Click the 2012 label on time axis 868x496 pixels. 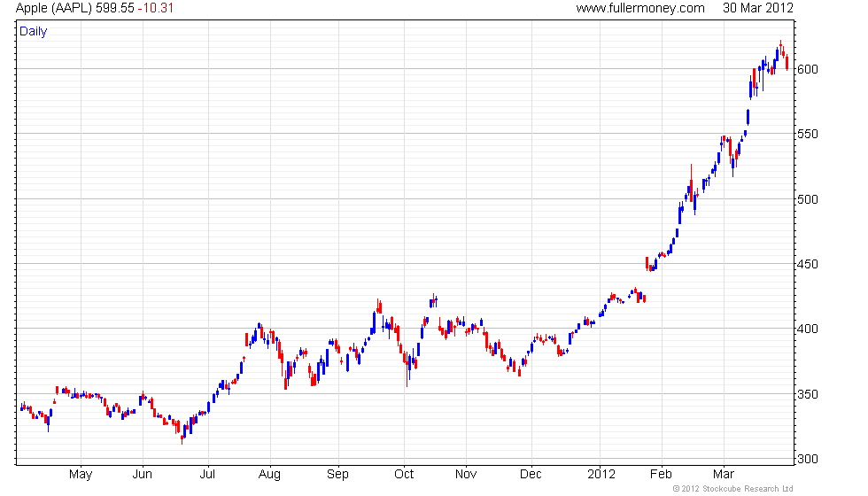(601, 475)
